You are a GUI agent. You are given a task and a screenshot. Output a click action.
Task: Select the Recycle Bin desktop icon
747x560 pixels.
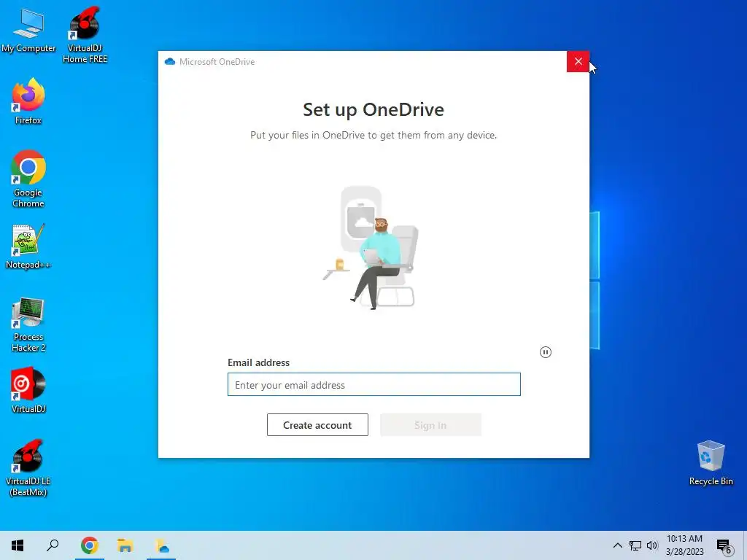tap(711, 463)
